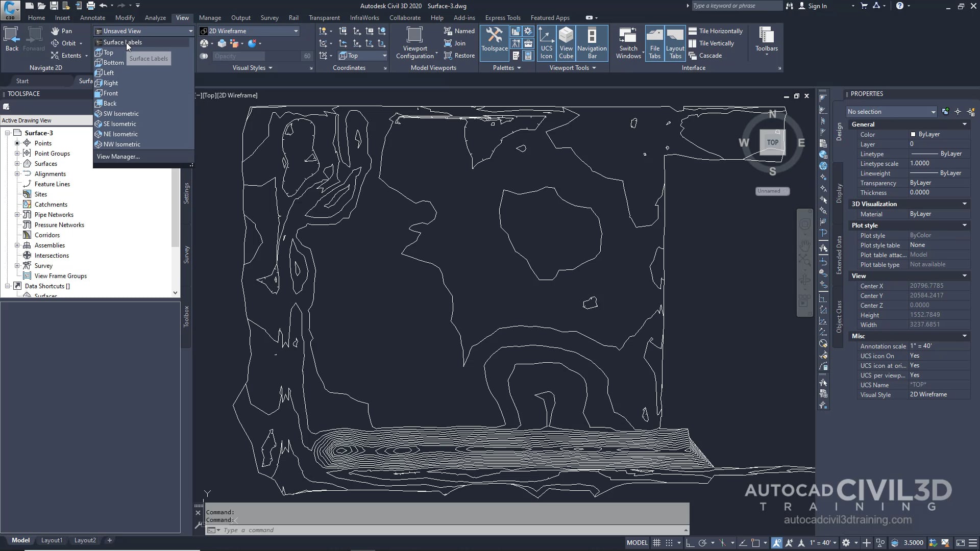Screen dimensions: 980x551
Task: Toggle the grid display in status bar
Action: (x=657, y=543)
